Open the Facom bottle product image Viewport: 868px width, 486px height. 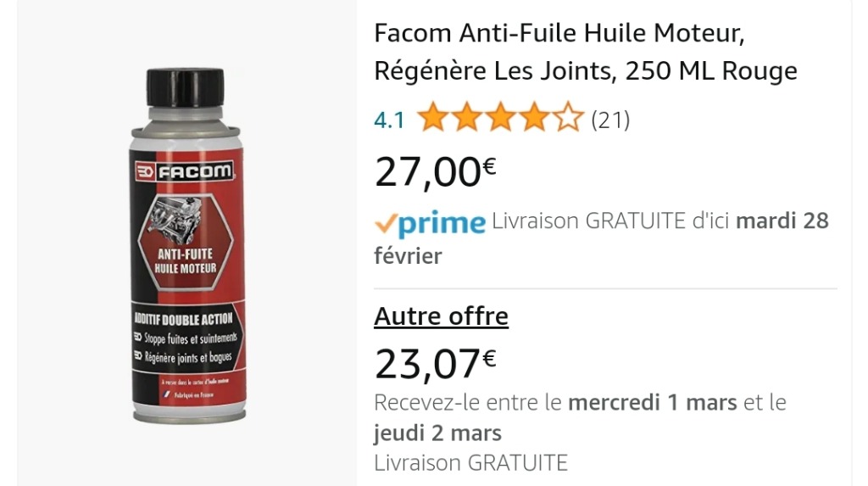(x=187, y=244)
